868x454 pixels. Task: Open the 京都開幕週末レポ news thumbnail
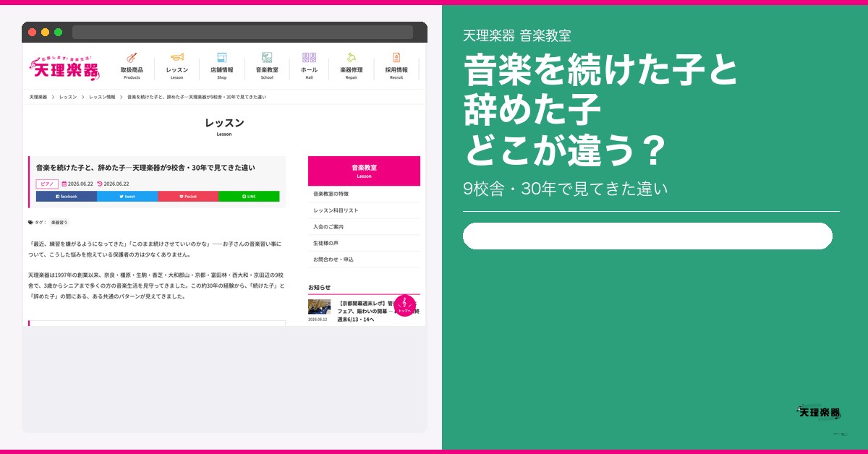(x=319, y=307)
